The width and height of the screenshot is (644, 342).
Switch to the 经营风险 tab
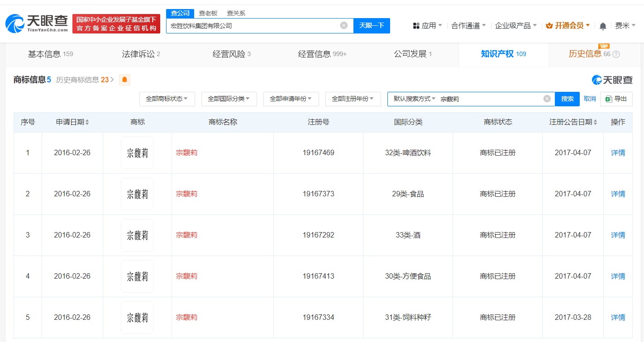pyautogui.click(x=231, y=54)
